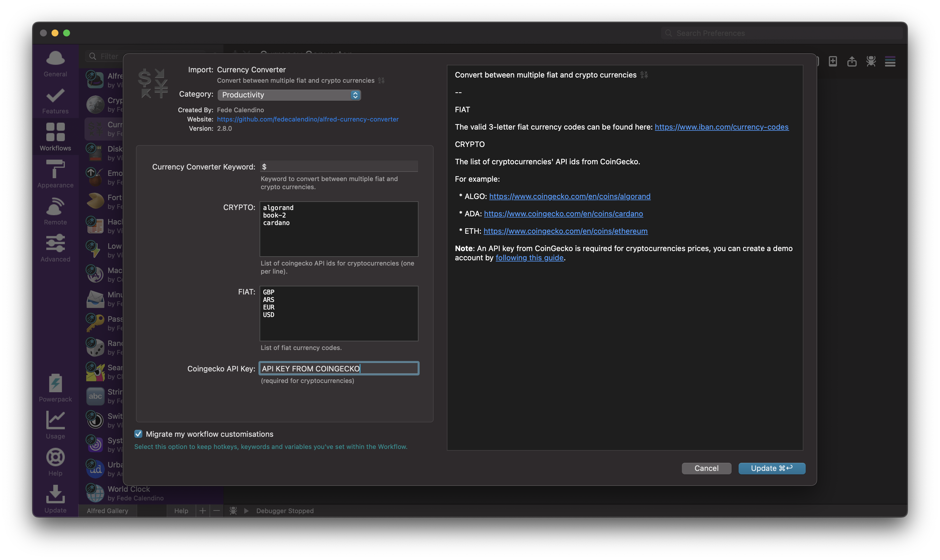The width and height of the screenshot is (940, 560).
Task: Open the CoinGecko algorand link
Action: pyautogui.click(x=570, y=196)
